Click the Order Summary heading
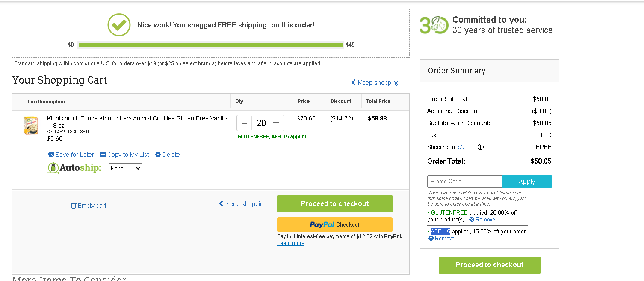Screen dimensions: 644x281 pos(457,71)
